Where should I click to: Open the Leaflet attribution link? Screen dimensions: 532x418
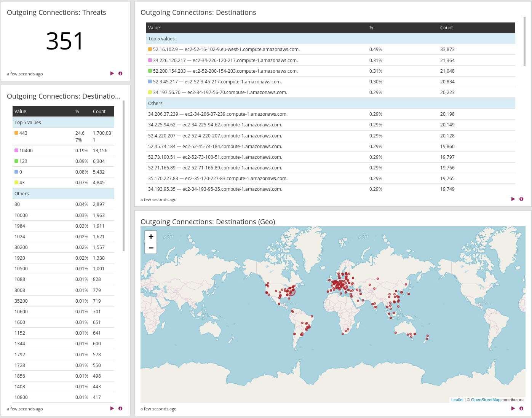click(457, 400)
